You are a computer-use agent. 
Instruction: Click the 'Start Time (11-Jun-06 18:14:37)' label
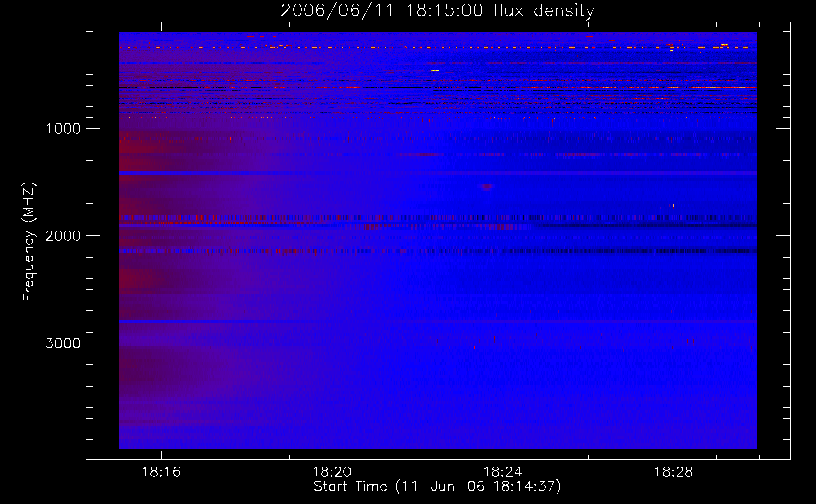coord(437,487)
